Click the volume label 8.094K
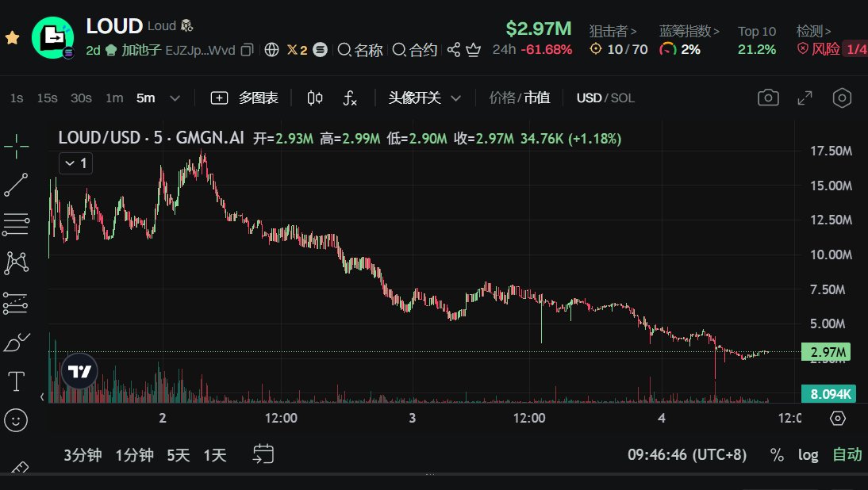Image resolution: width=868 pixels, height=490 pixels. (x=828, y=394)
